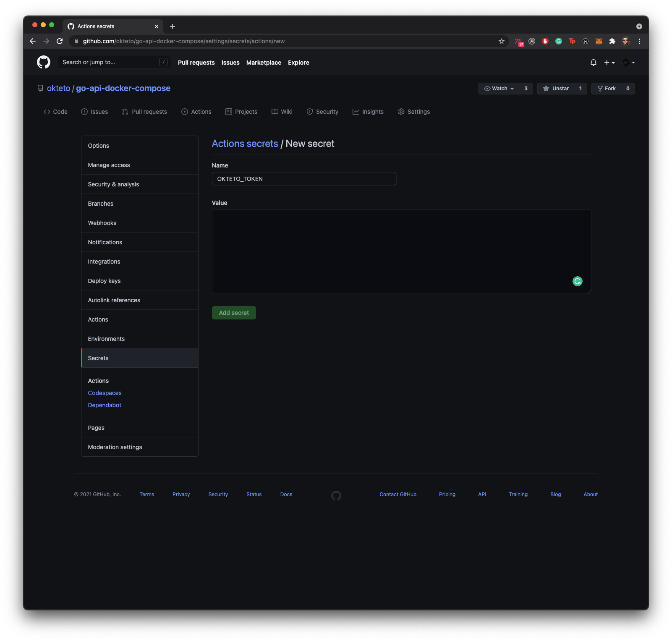
Task: Click the browser address bar URL
Action: pyautogui.click(x=184, y=41)
